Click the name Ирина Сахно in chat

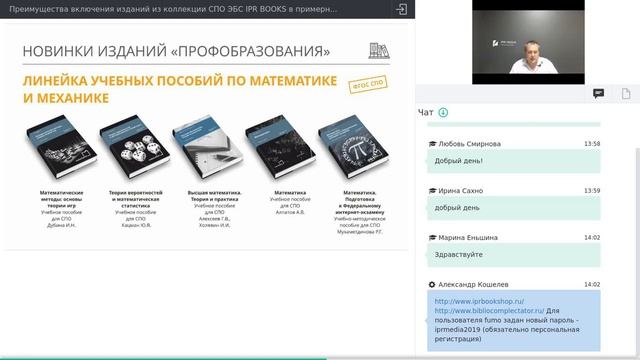(x=460, y=191)
